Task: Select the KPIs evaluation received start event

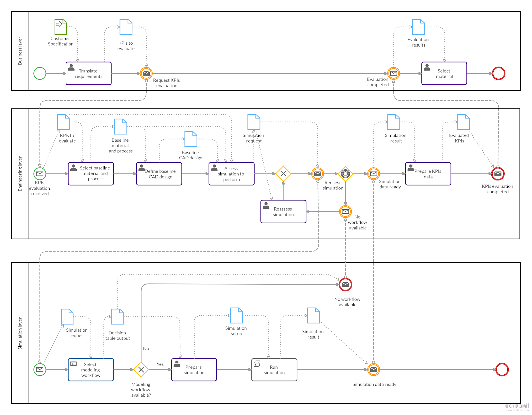Action: (x=40, y=174)
